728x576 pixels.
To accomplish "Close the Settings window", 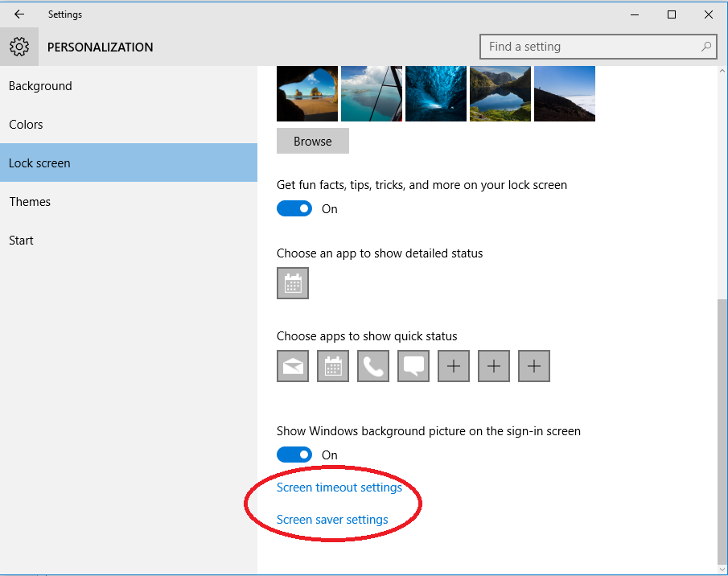I will point(709,14).
